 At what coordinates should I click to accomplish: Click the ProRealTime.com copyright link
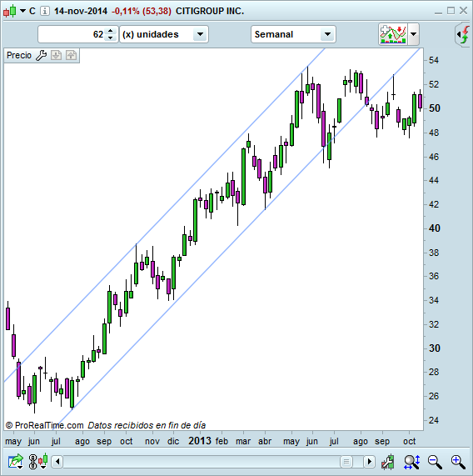coord(44,425)
